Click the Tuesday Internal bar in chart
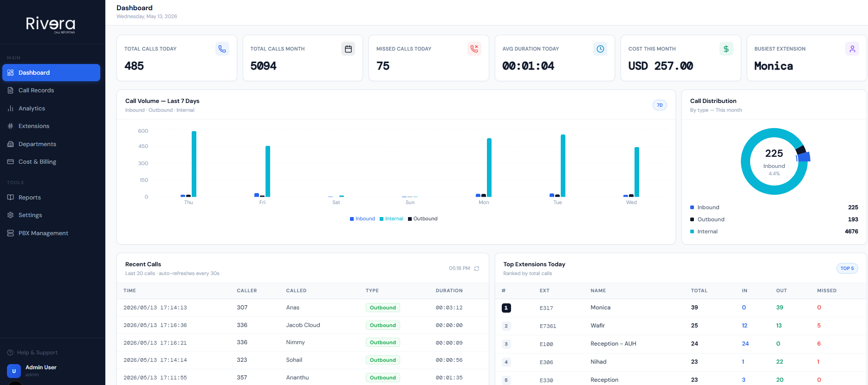 point(563,166)
